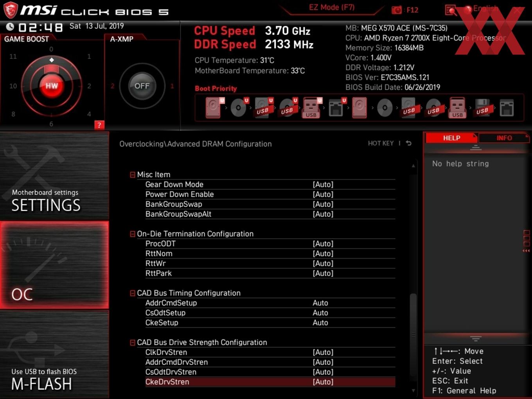Click the F12 screenshot camera icon
Viewport: 532px width, 399px height.
click(x=397, y=10)
